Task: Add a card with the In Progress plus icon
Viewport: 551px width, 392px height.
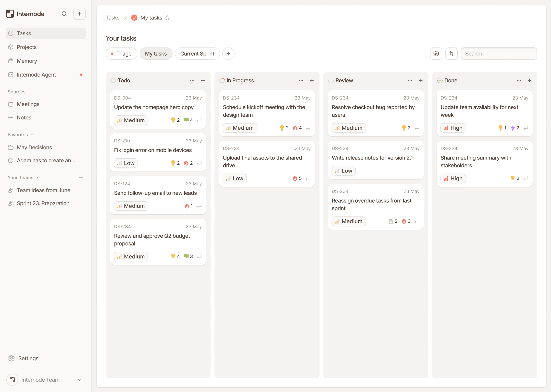Action: 312,80
